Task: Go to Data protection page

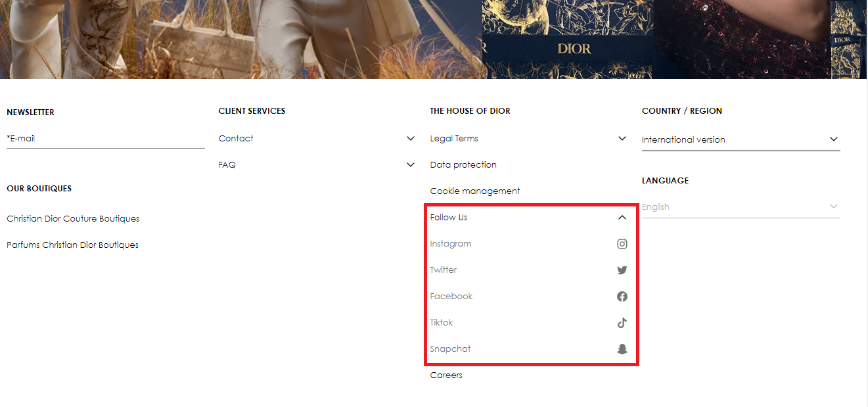Action: (x=463, y=165)
